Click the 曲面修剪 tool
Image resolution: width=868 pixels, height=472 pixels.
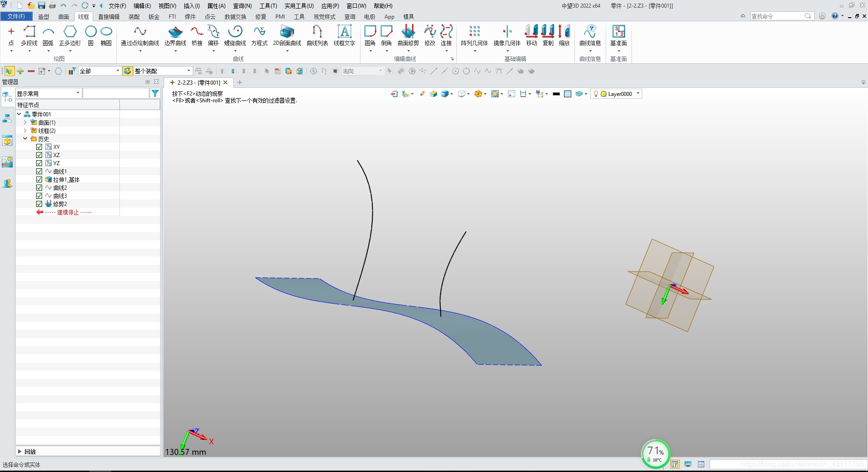pyautogui.click(x=408, y=35)
